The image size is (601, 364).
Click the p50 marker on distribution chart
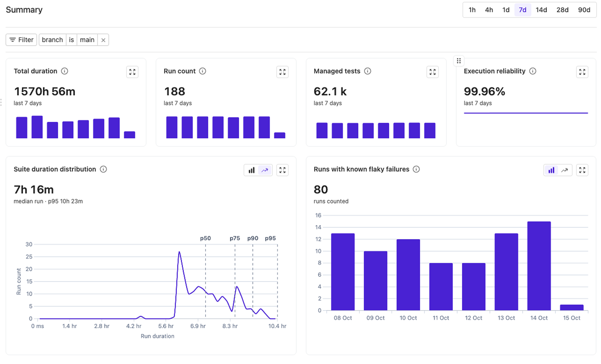coord(205,238)
